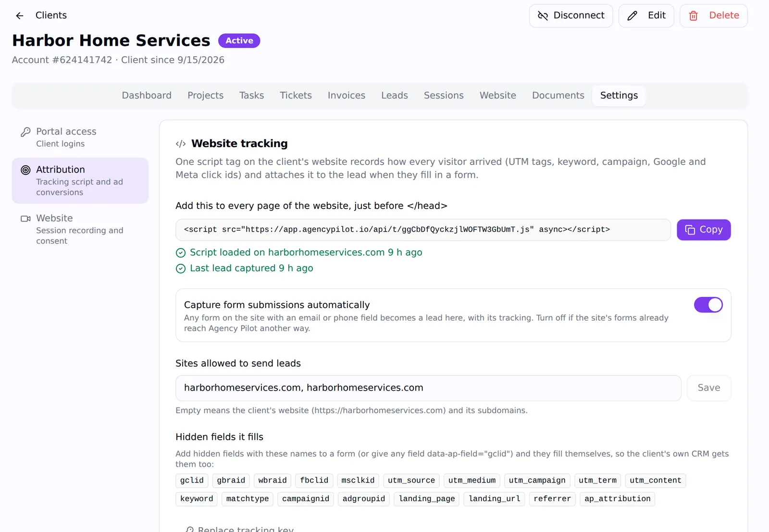Viewport: 769px width, 532px height.
Task: Click the wbraid field tag
Action: click(273, 481)
